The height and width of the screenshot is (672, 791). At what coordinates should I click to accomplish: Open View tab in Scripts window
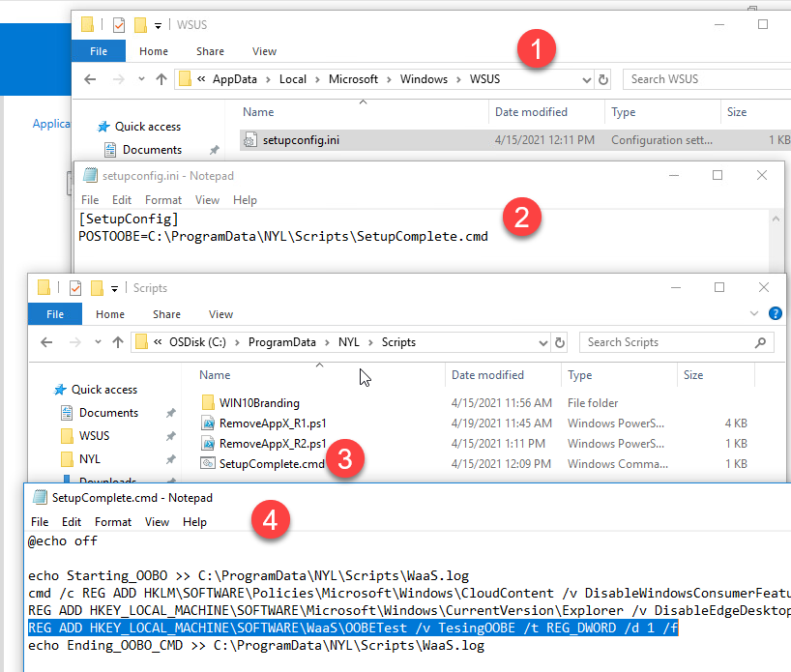tap(220, 314)
